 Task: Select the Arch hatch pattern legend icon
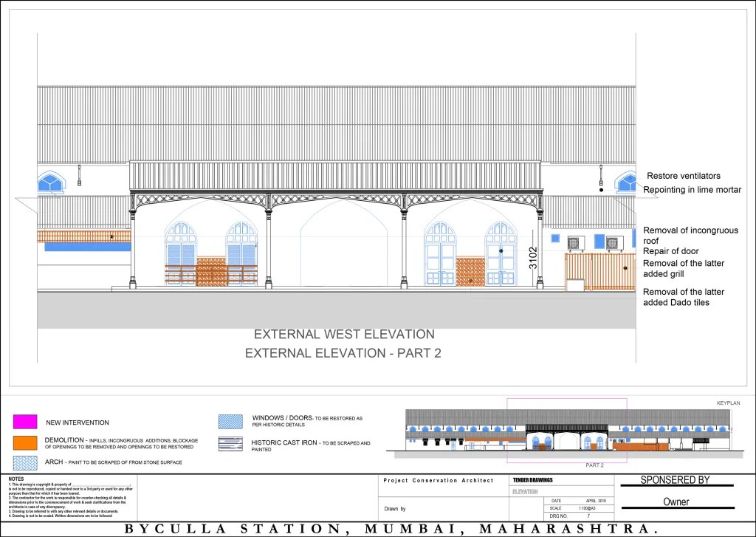(24, 462)
